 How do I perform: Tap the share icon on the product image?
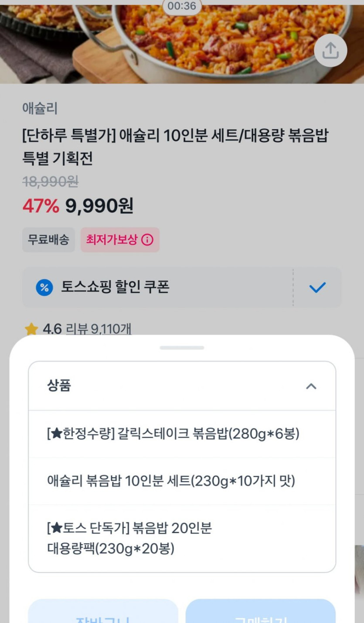point(330,51)
